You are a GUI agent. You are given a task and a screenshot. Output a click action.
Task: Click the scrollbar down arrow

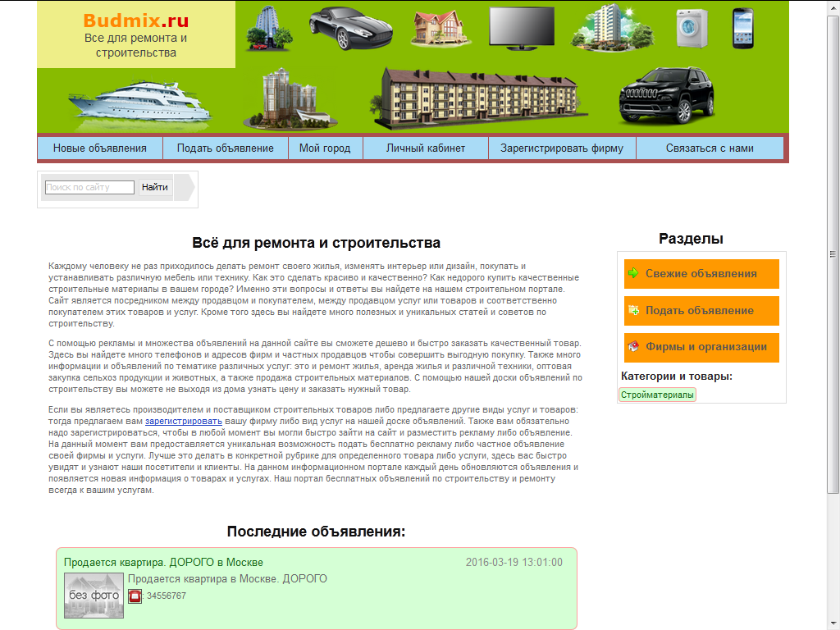833,623
